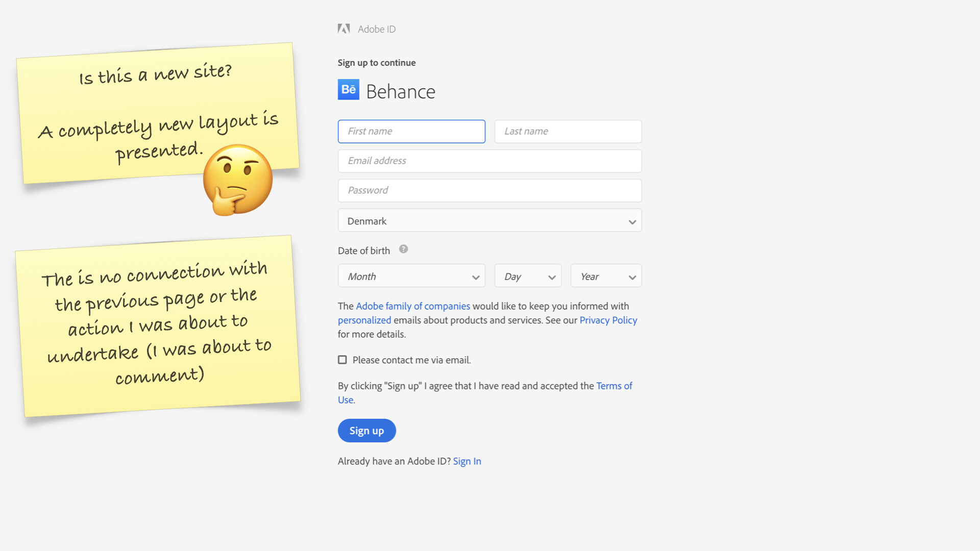Viewport: 980px width, 551px height.
Task: Focus the First name field
Action: [x=411, y=132]
